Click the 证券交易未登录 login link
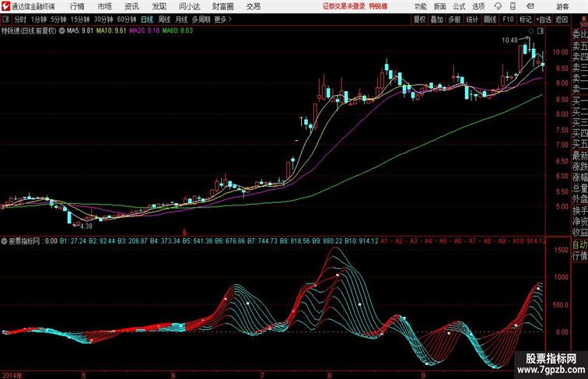Screen dimensions: 588x379 [344, 6]
